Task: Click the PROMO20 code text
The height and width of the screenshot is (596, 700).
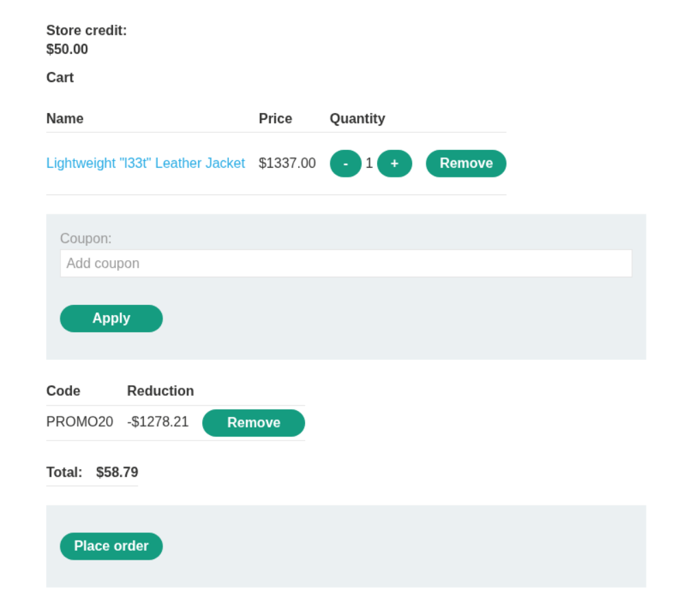Action: (x=80, y=422)
